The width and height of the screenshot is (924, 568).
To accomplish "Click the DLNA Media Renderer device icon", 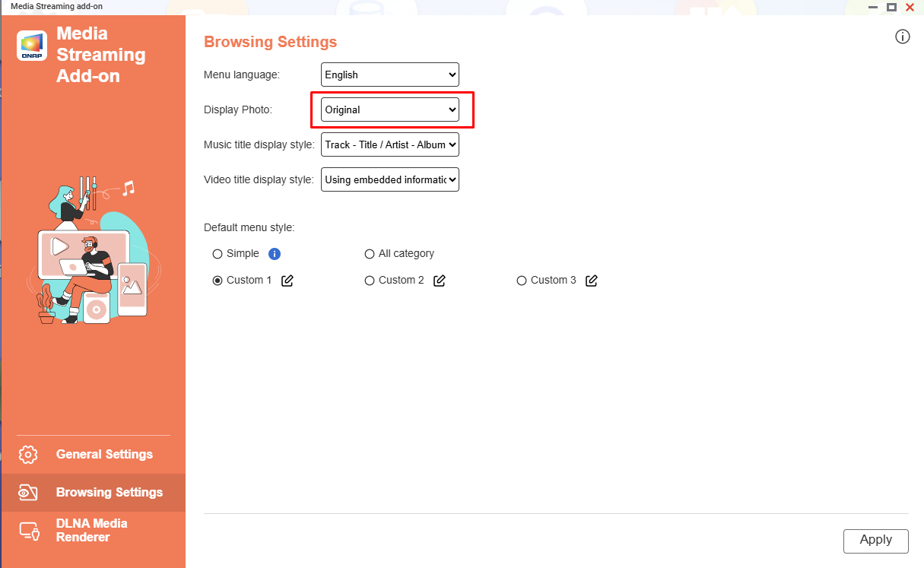I will [x=29, y=531].
